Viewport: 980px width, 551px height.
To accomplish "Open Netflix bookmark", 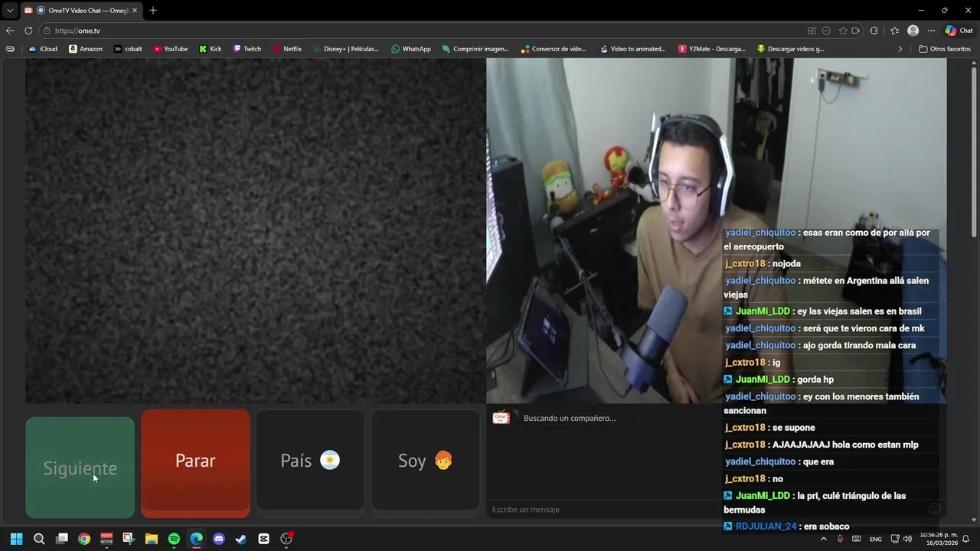I will point(286,49).
